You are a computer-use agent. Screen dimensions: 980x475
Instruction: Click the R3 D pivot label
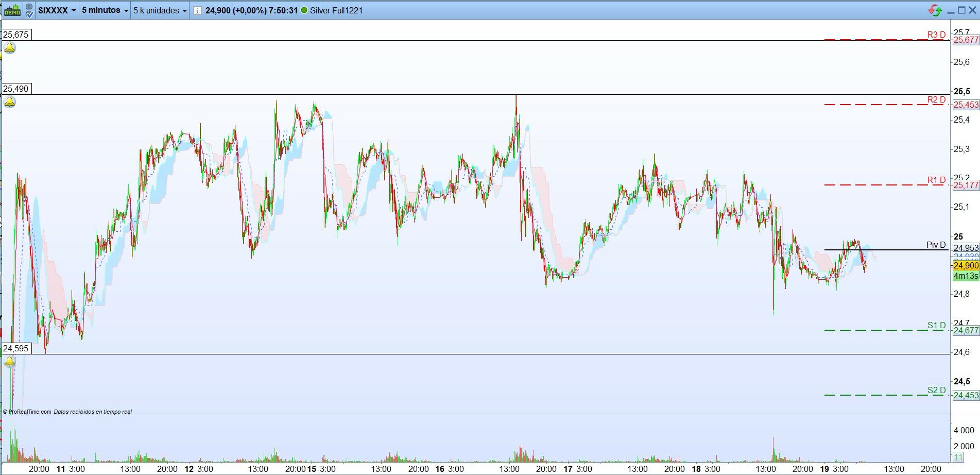click(x=936, y=35)
